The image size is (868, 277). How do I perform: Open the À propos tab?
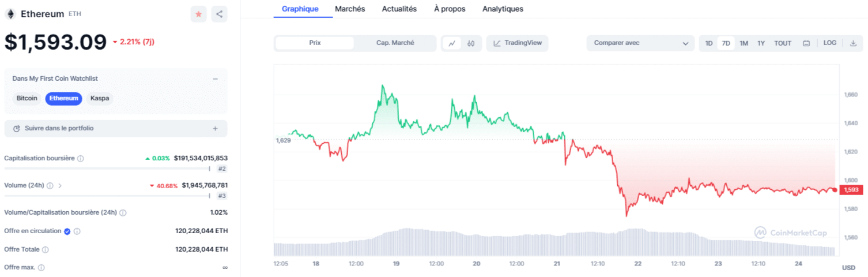pos(450,9)
